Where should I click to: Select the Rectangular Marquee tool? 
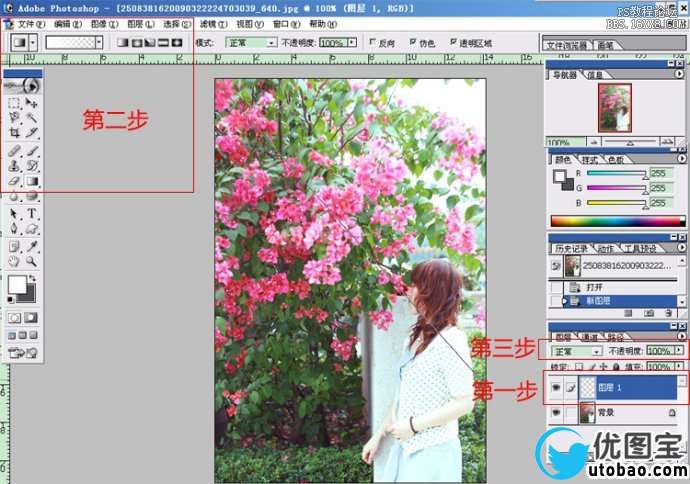click(14, 103)
